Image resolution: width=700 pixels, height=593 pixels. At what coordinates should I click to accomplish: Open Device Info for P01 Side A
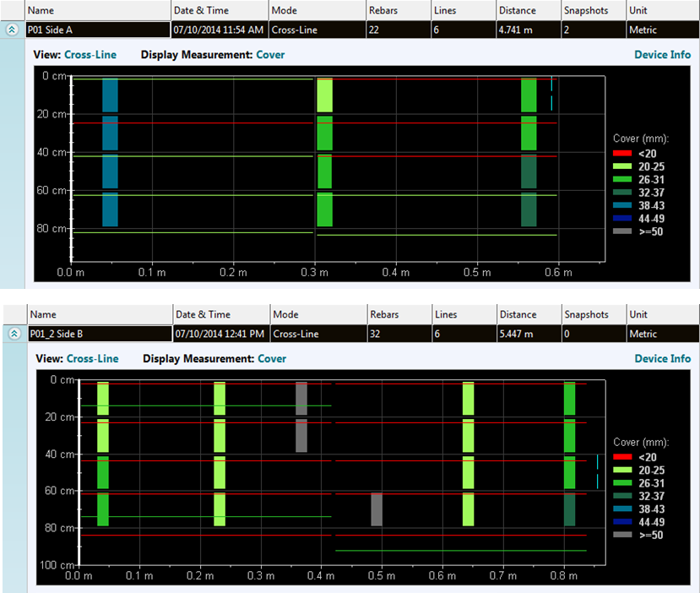tap(663, 55)
